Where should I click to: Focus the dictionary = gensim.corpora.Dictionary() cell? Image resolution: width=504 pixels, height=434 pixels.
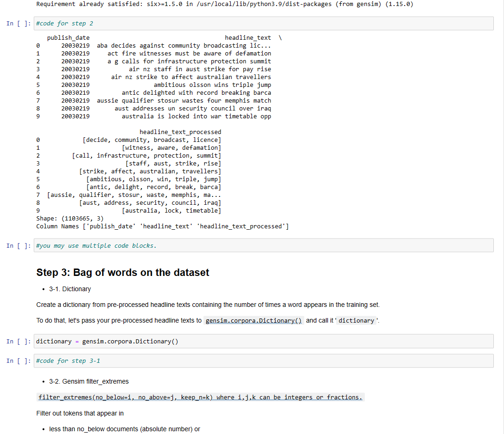(264, 341)
